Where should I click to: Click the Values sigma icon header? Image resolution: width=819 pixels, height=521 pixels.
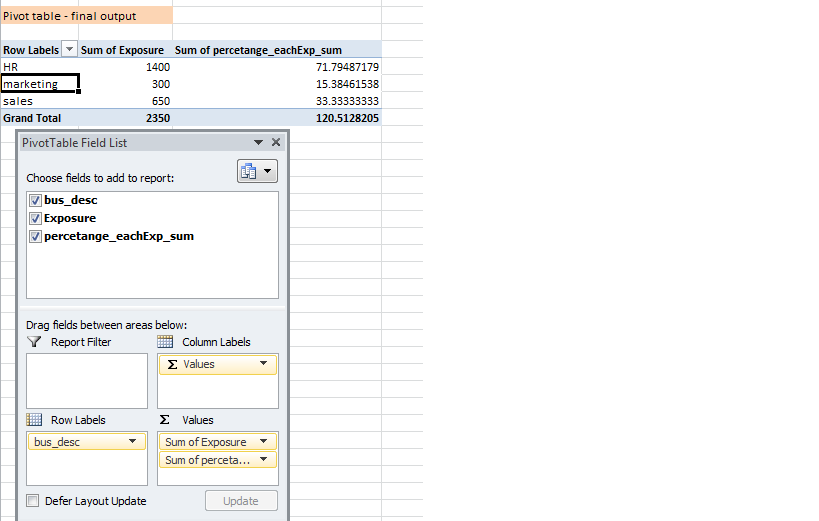[x=165, y=420]
